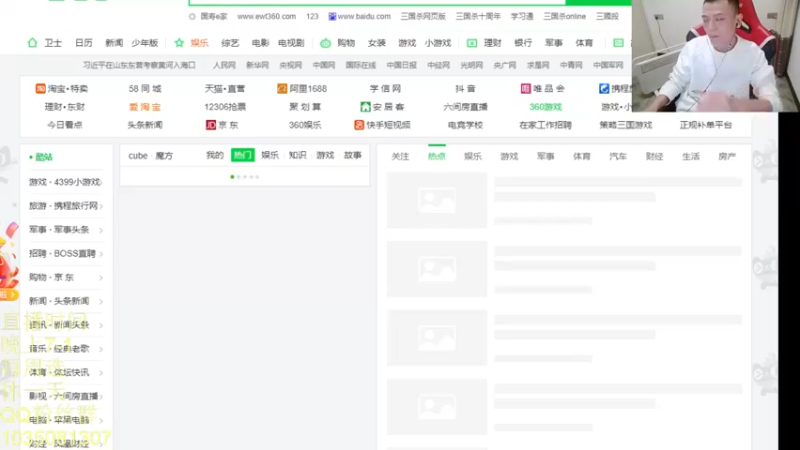Open the 汽车 feed tab
800x450 pixels.
coord(618,156)
